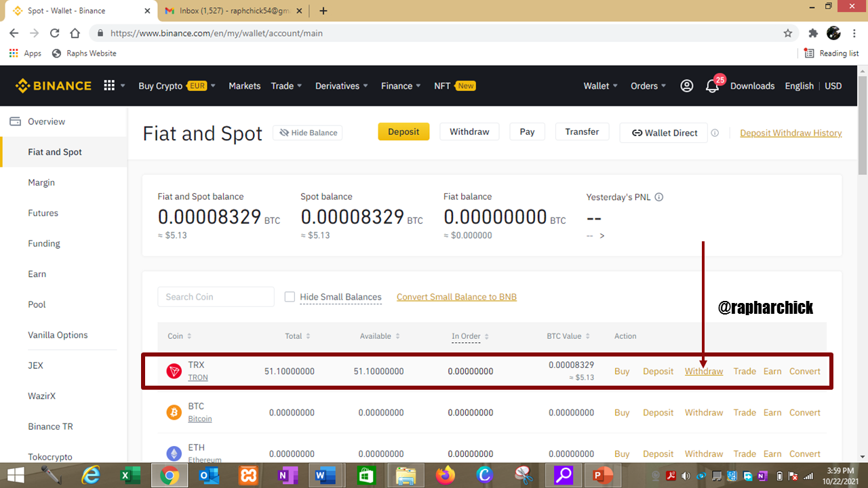This screenshot has height=488, width=868.
Task: Toggle Hide Balance visibility
Action: tap(307, 133)
